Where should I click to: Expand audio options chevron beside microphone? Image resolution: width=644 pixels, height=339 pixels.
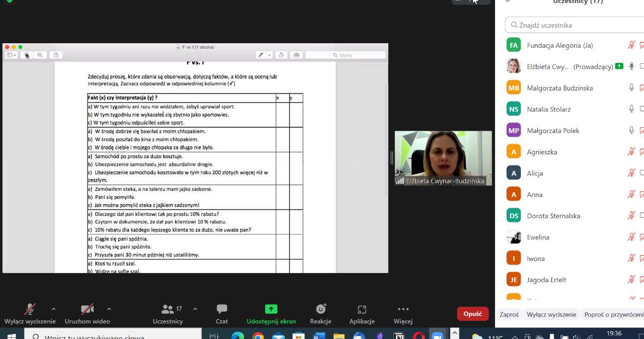pyautogui.click(x=53, y=309)
